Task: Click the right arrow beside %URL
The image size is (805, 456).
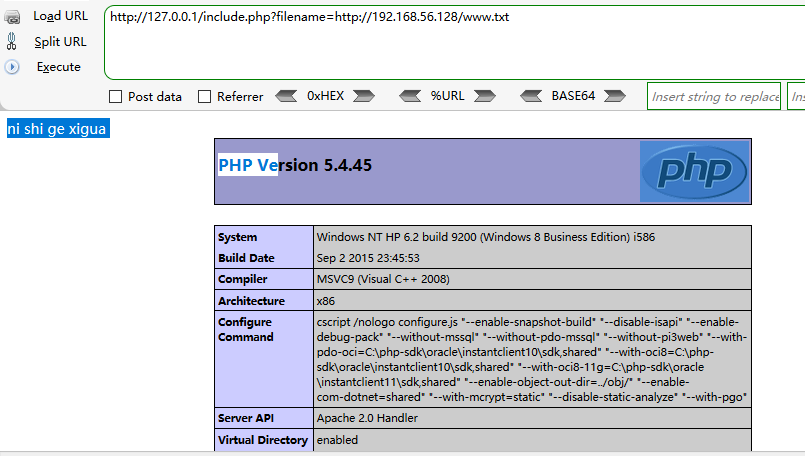Action: click(485, 96)
